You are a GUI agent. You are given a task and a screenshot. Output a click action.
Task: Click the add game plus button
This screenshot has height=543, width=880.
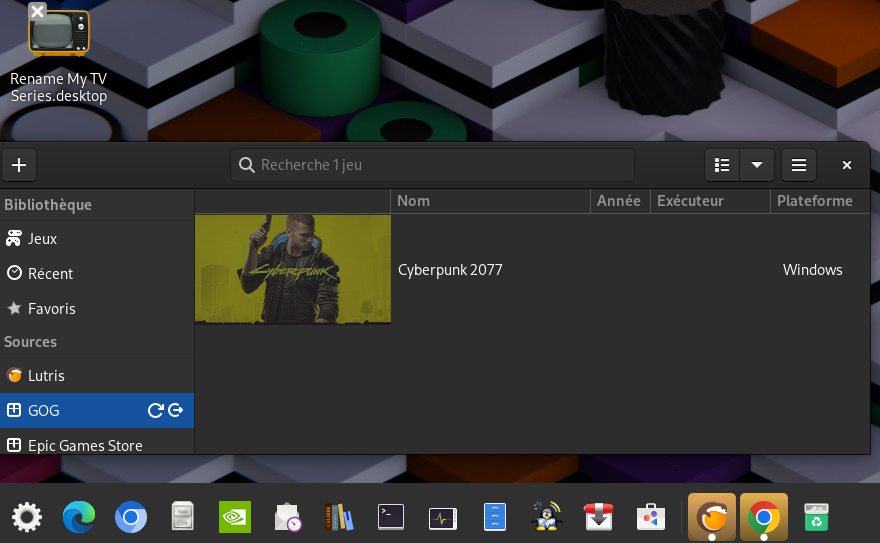(19, 165)
